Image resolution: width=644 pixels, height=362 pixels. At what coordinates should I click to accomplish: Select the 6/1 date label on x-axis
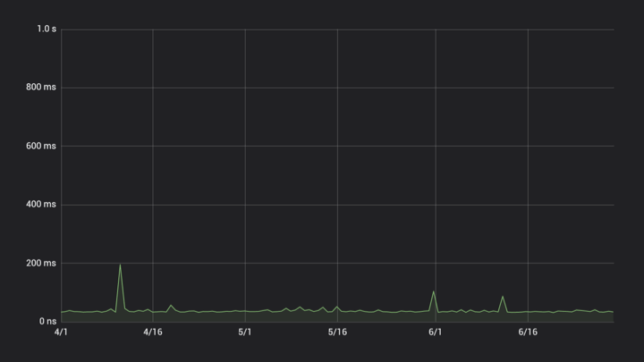(436, 333)
